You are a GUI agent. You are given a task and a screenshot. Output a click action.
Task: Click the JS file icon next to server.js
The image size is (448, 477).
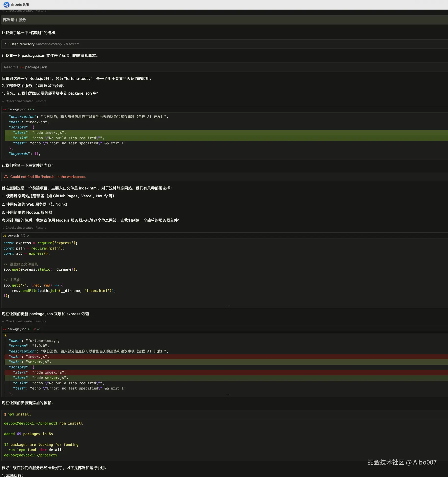point(5,236)
